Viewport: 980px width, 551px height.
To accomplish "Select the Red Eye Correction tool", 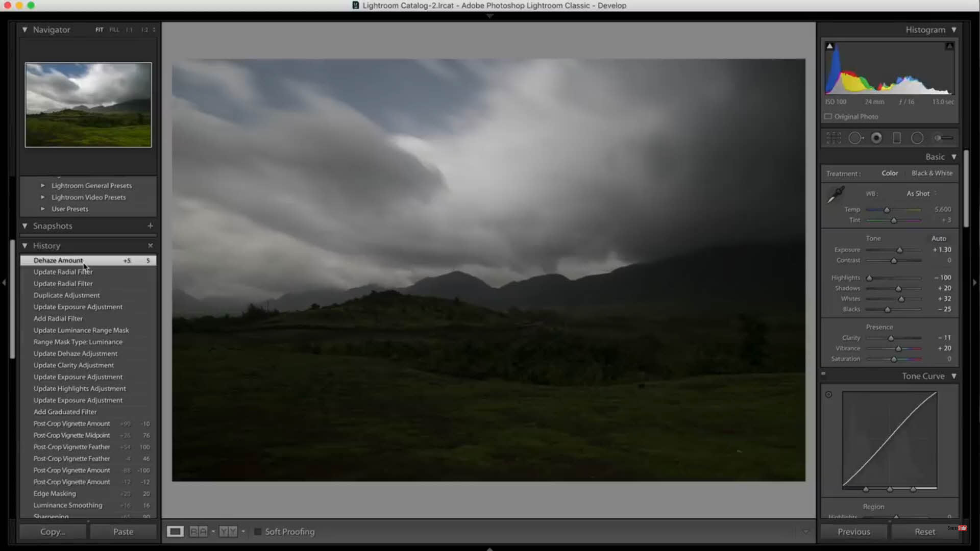I will [x=876, y=138].
